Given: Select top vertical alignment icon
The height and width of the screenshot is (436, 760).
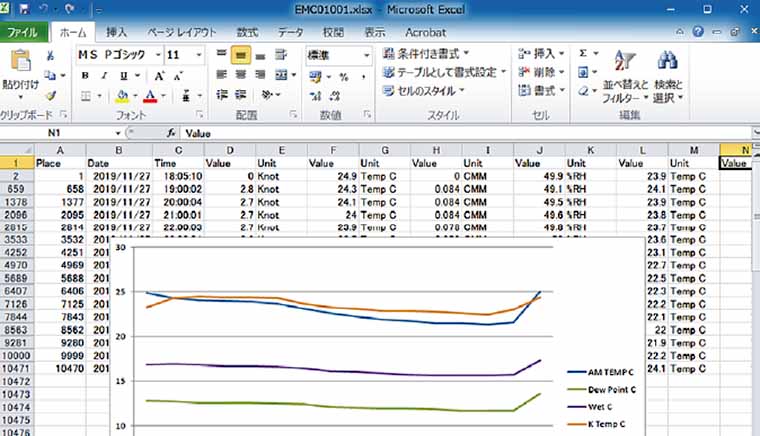Looking at the screenshot, I should click(x=222, y=54).
